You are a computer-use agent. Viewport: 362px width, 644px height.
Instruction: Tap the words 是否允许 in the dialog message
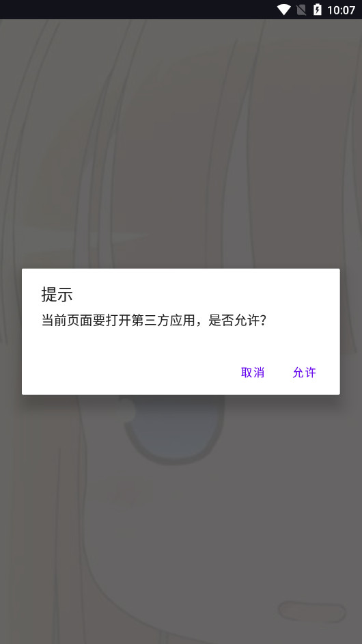coord(234,321)
